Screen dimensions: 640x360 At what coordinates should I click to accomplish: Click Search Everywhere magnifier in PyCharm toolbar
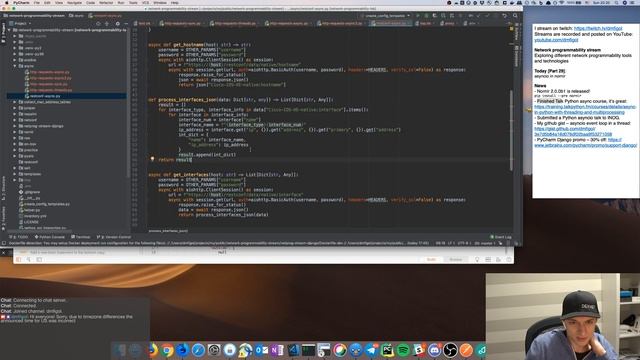click(x=515, y=16)
